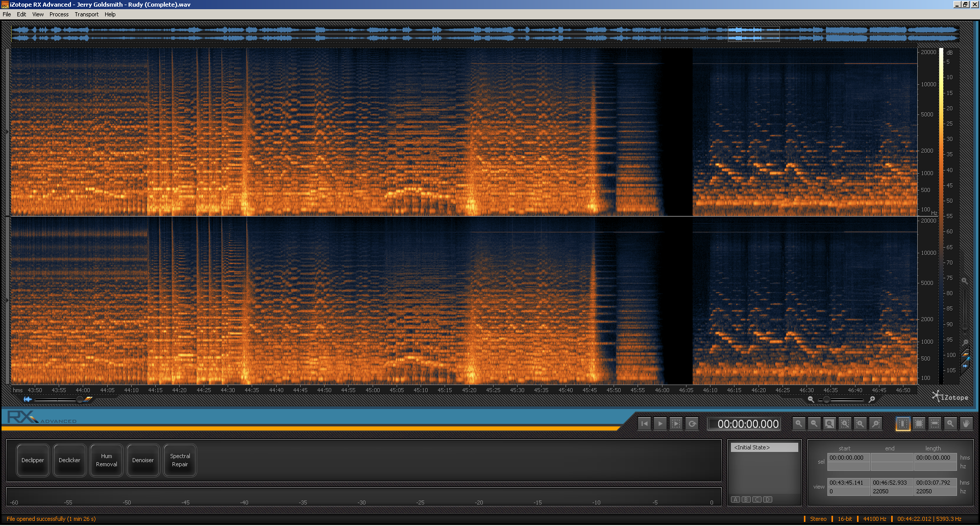Open the Spectral Repair module
This screenshot has width=980, height=526.
180,461
